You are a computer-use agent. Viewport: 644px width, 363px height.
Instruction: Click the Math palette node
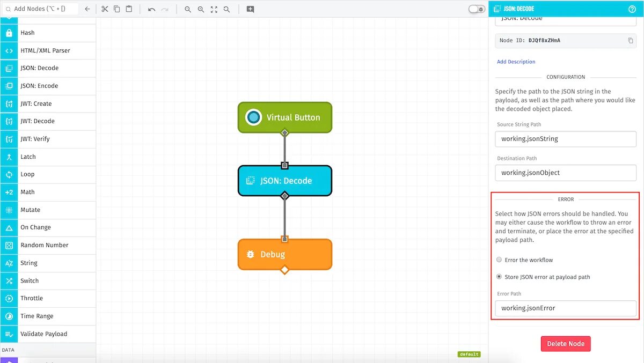[x=48, y=192]
